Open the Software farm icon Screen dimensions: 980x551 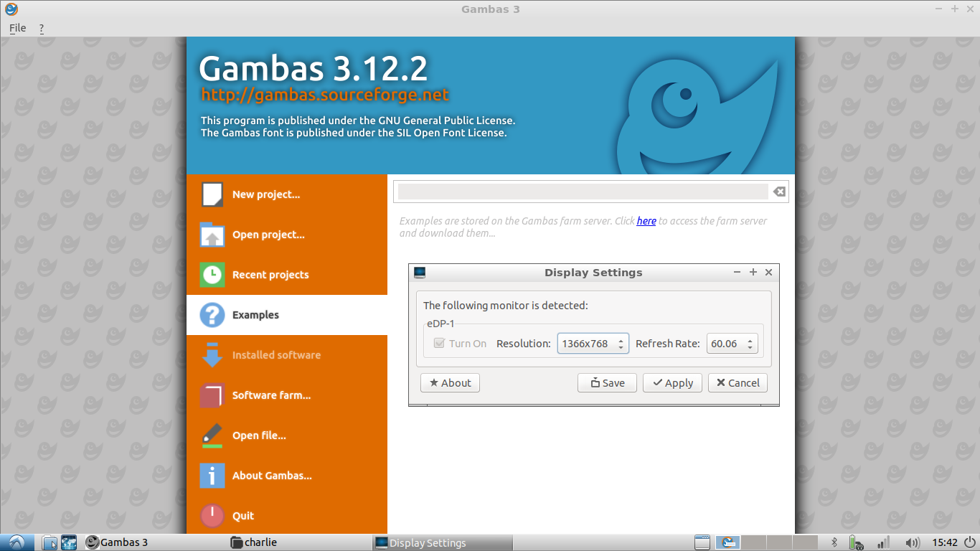click(212, 395)
